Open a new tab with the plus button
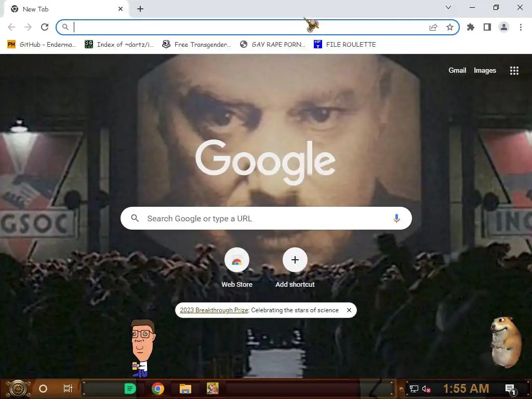The image size is (532, 399). click(x=140, y=9)
